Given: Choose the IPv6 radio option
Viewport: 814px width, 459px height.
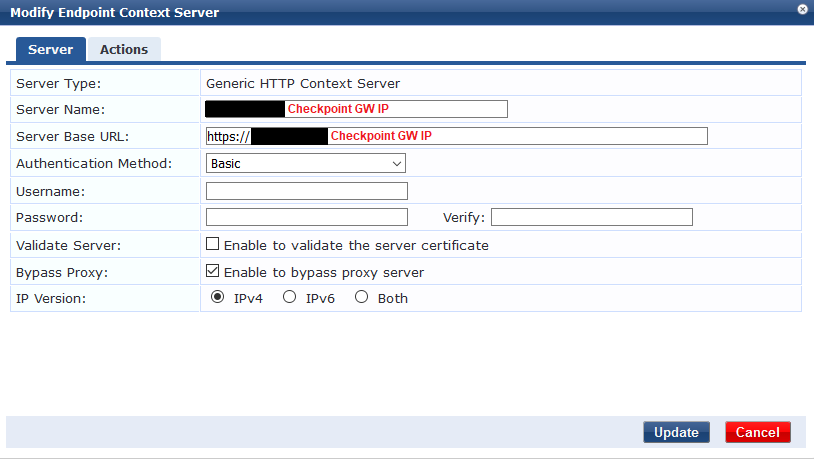Looking at the screenshot, I should [x=289, y=297].
